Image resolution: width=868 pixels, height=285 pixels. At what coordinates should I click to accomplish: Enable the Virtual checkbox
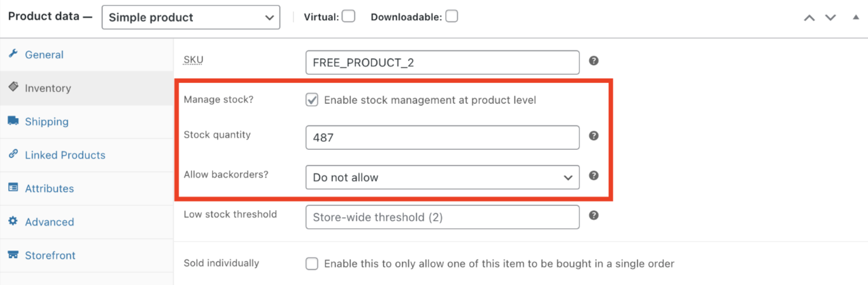click(348, 17)
